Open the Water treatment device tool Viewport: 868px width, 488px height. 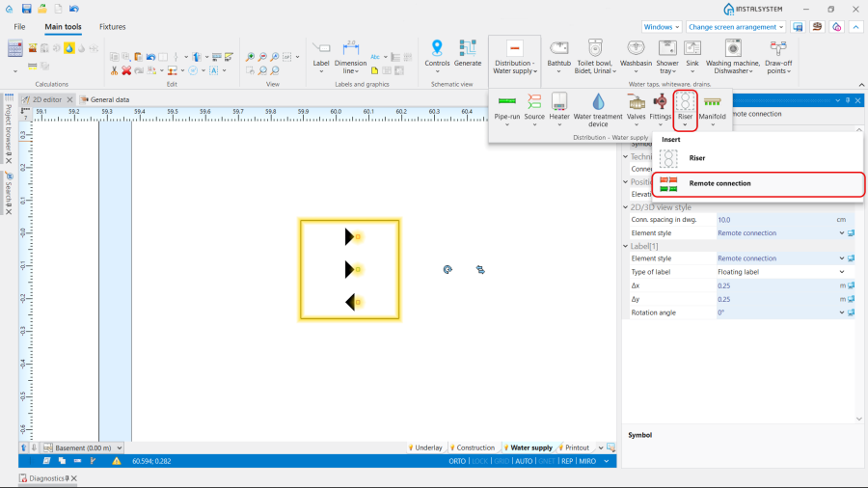tap(598, 104)
